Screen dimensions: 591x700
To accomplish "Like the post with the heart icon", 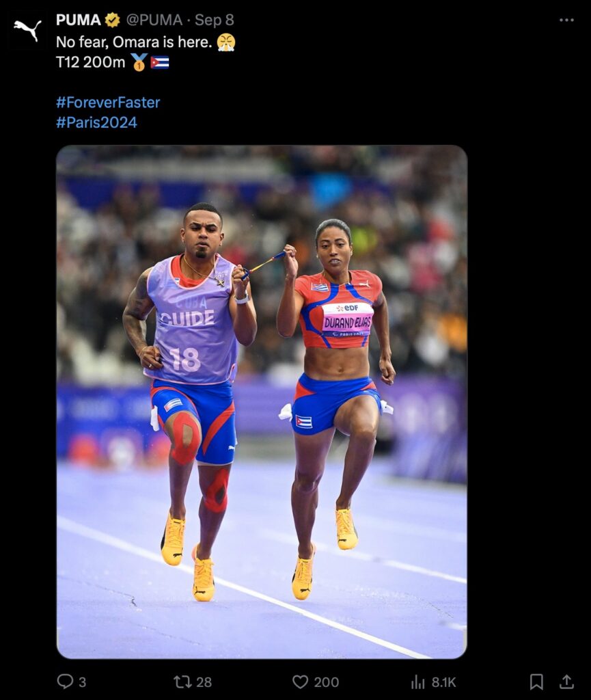I will click(x=300, y=682).
